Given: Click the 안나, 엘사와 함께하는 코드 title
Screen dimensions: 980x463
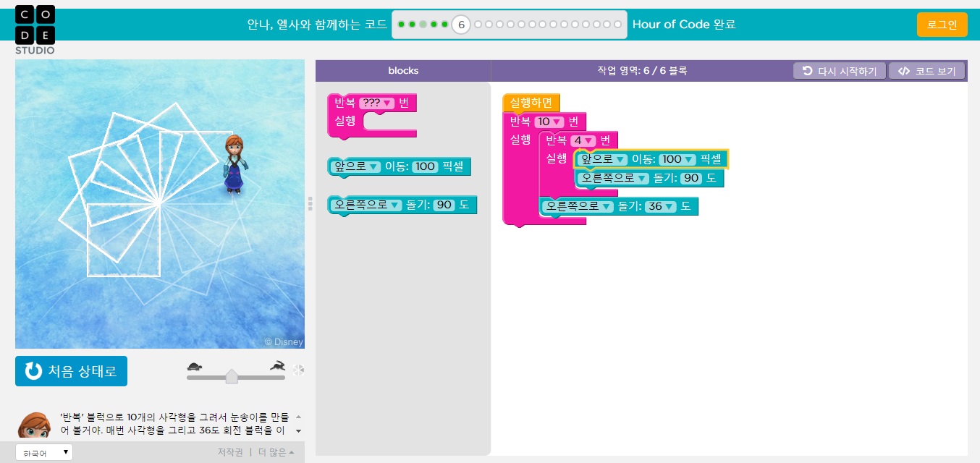Looking at the screenshot, I should [x=317, y=25].
